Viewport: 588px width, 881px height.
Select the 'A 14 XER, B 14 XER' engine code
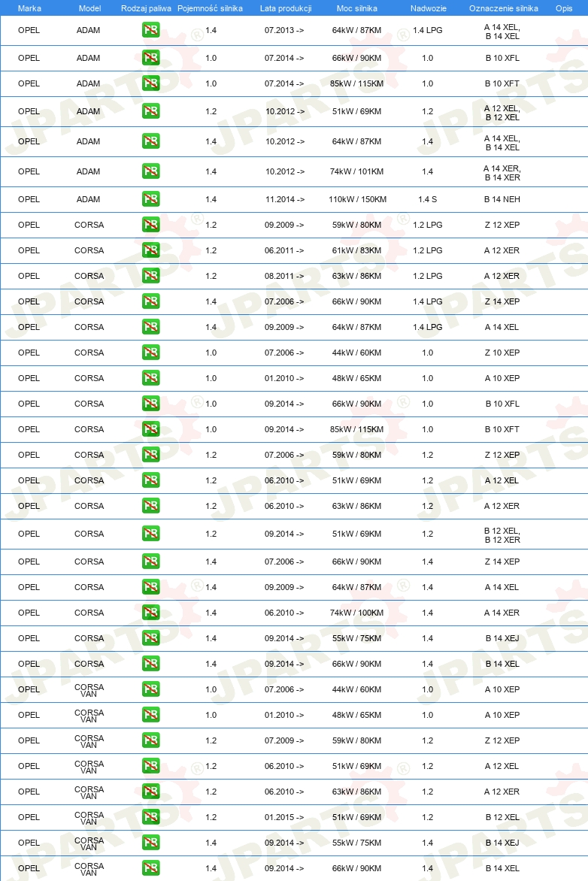502,172
